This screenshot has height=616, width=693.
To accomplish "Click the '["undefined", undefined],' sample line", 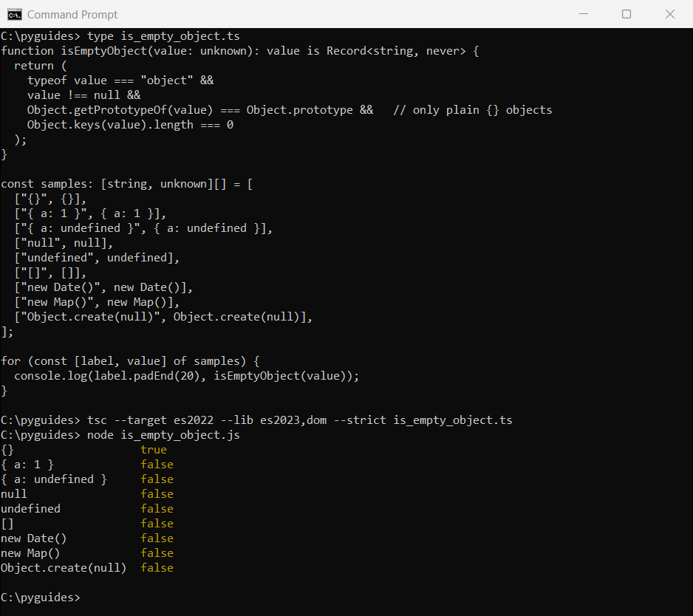I will pos(97,258).
